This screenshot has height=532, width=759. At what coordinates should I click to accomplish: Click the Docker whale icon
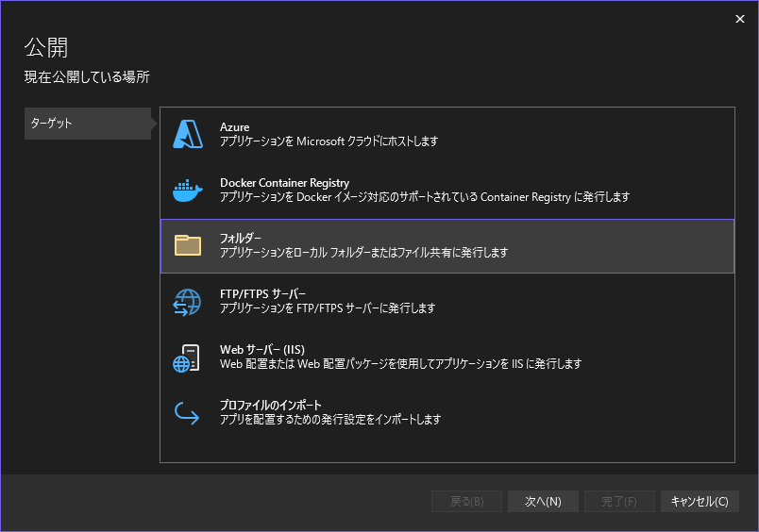pyautogui.click(x=188, y=191)
